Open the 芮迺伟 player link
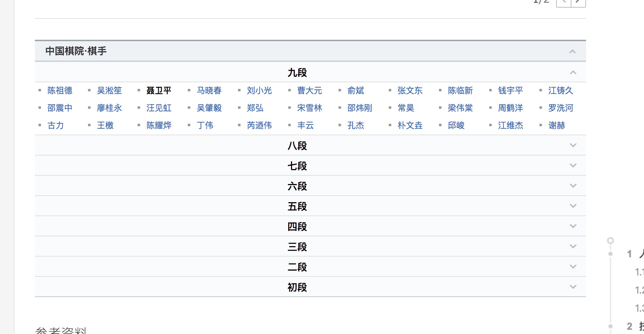 pos(260,126)
